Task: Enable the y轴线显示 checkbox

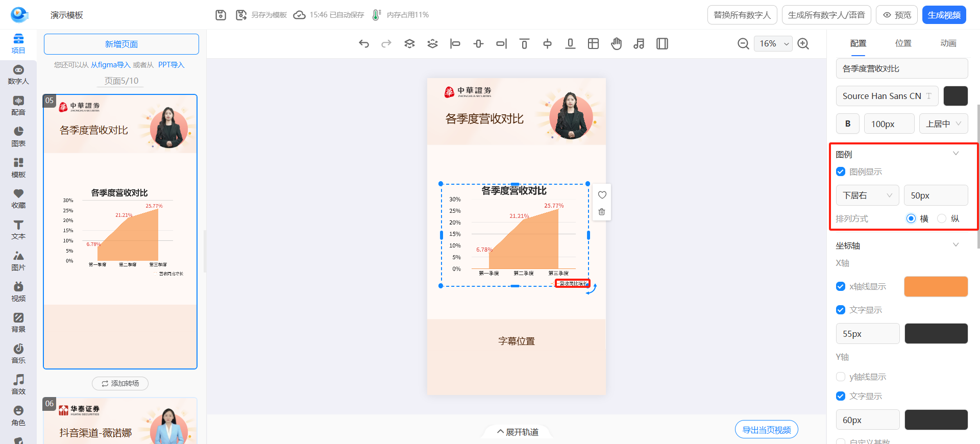Action: [x=841, y=377]
